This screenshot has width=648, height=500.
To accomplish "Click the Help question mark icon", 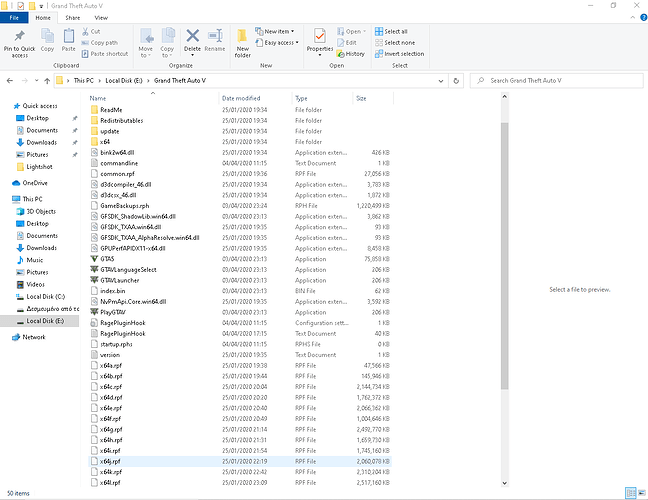I will pos(643,17).
